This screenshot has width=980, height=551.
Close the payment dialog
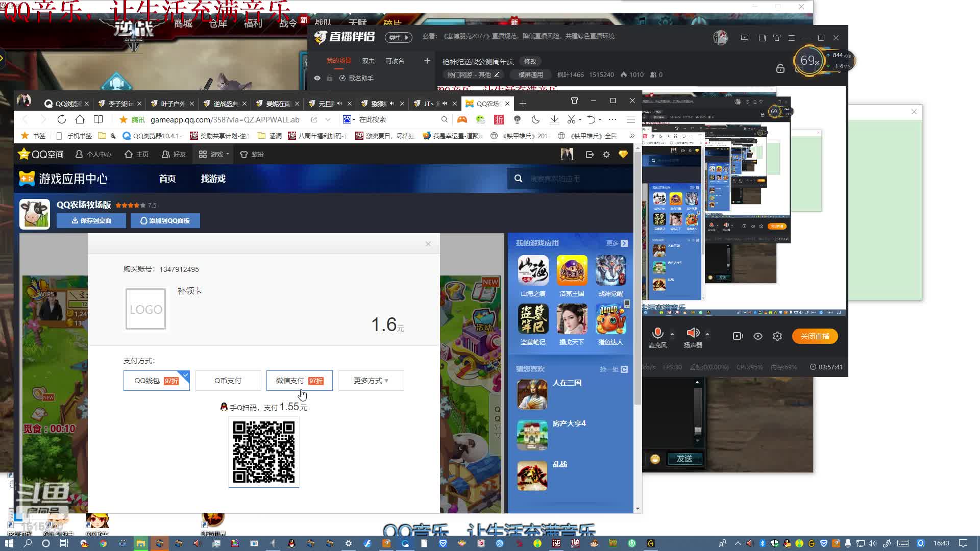point(428,244)
